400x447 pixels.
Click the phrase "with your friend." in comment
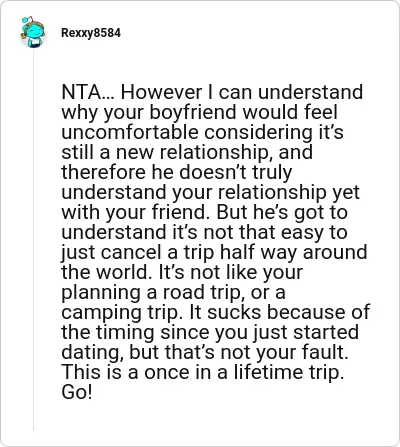pos(134,212)
